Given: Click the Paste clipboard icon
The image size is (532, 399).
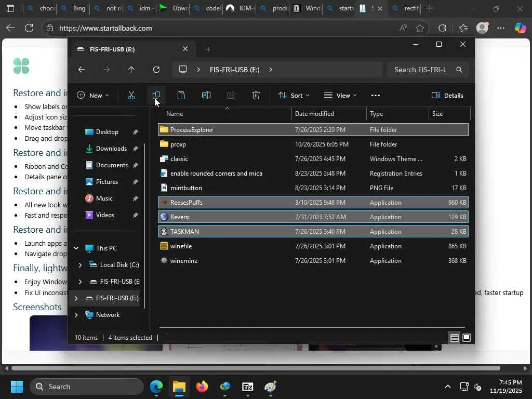Looking at the screenshot, I should pos(181,95).
